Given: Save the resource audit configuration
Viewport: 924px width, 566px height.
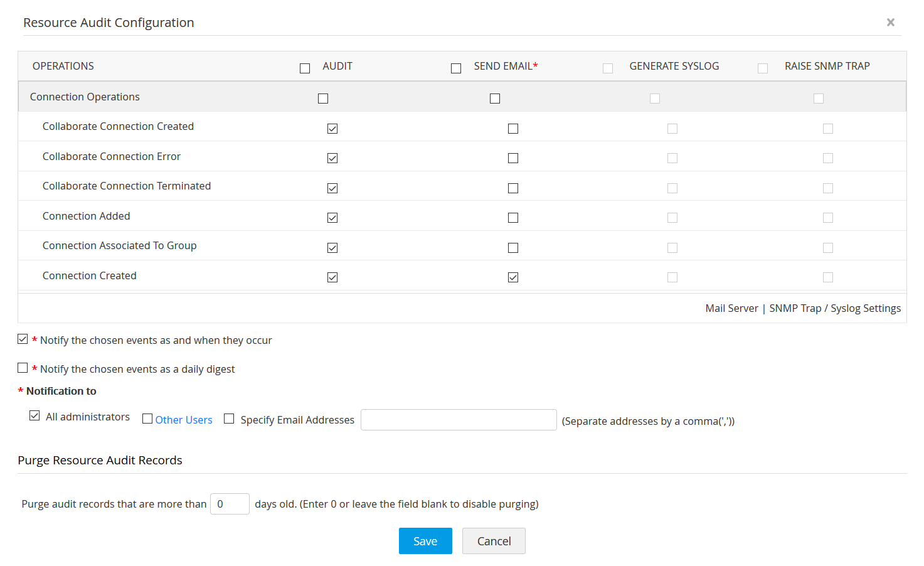Looking at the screenshot, I should tap(425, 541).
